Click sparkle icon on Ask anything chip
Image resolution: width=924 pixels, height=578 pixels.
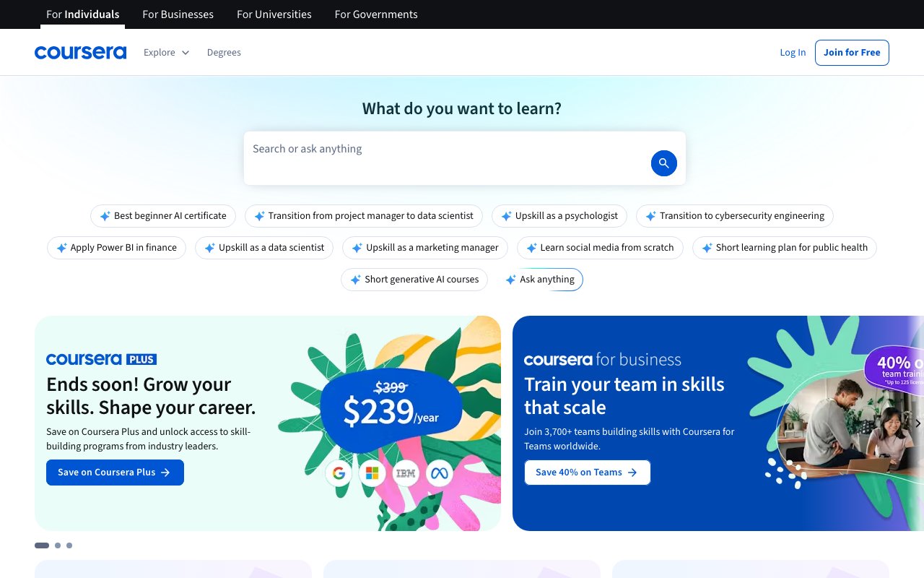511,280
